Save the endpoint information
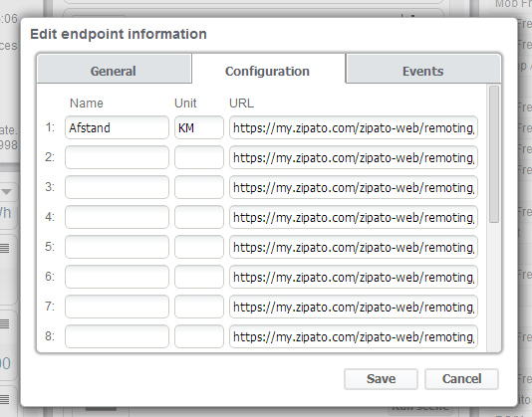The width and height of the screenshot is (532, 417). 381,379
